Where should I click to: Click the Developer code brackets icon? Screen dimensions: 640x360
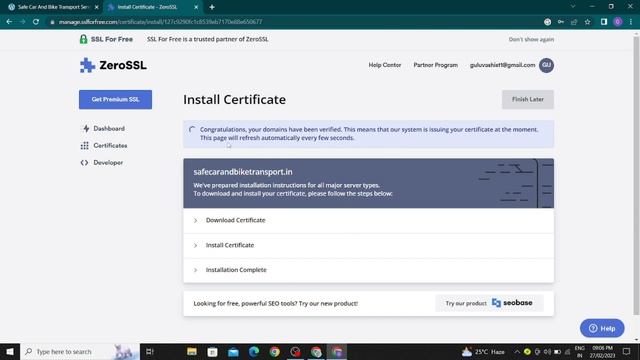point(84,162)
